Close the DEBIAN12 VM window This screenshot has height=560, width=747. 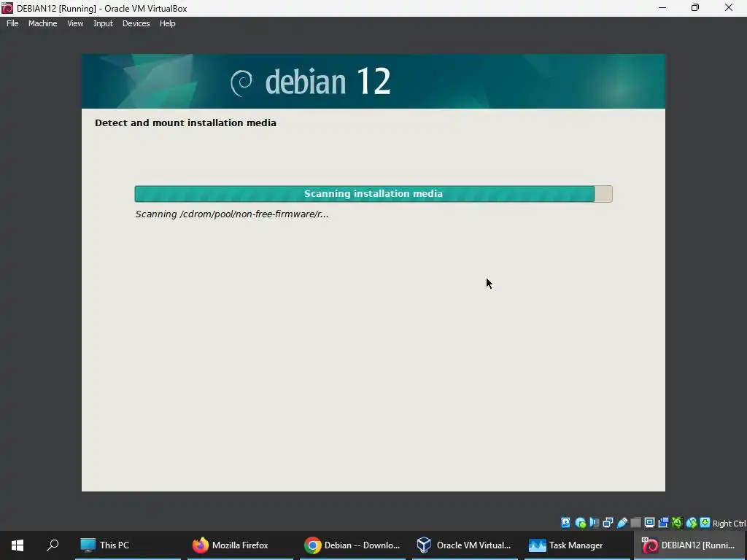(x=729, y=8)
